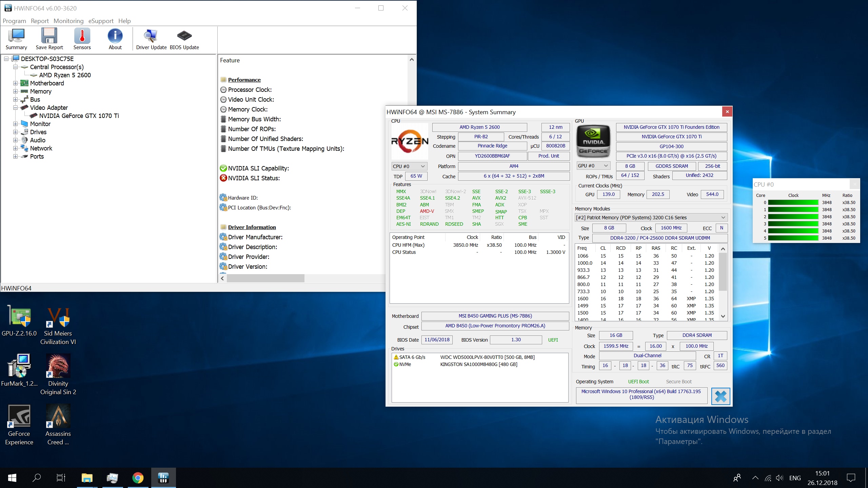The image size is (868, 488).
Task: Click the blue X close button in System Summary
Action: (721, 396)
